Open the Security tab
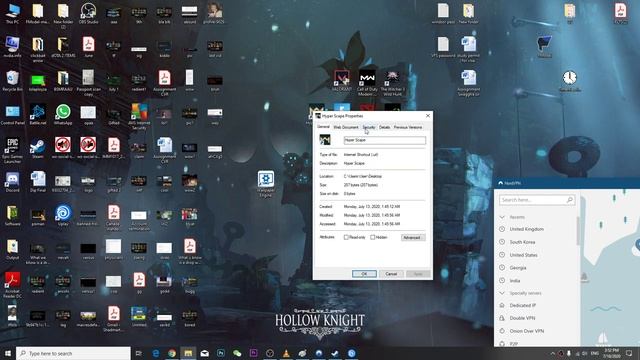Viewport: 640px width, 360px height. [369, 127]
